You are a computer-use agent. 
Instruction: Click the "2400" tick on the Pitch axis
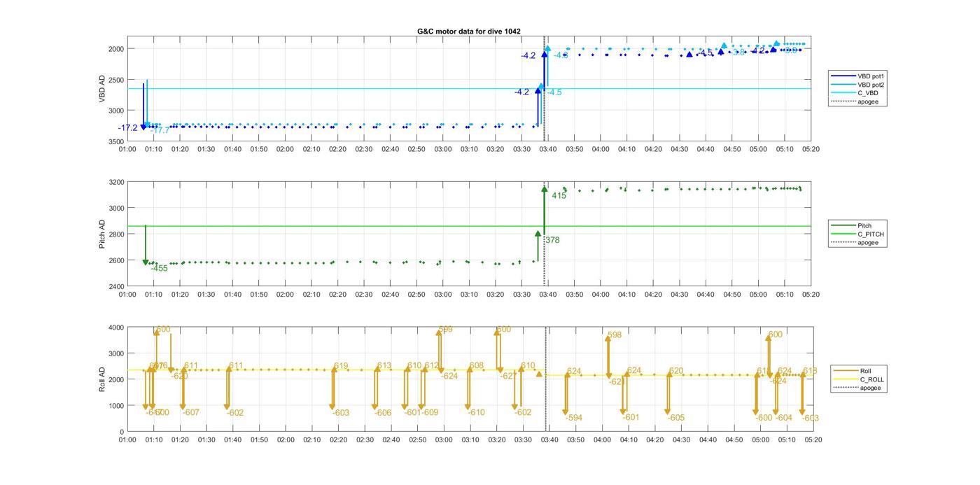(115, 286)
